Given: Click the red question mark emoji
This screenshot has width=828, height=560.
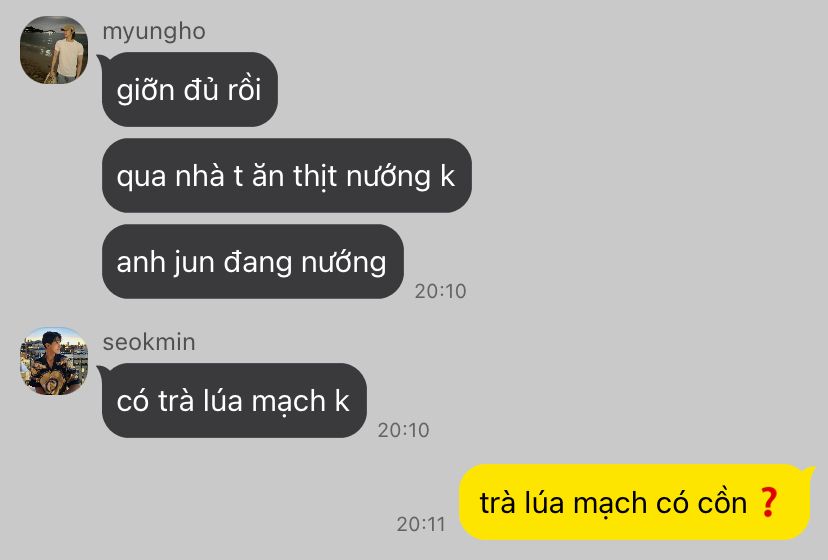Looking at the screenshot, I should click(768, 502).
